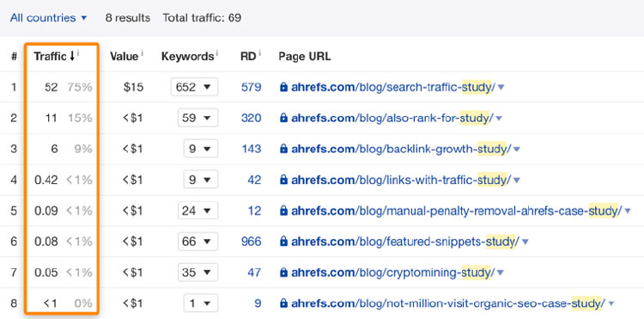The width and height of the screenshot is (644, 319).
Task: Click the info icon next to Traffic
Action: pyautogui.click(x=78, y=53)
